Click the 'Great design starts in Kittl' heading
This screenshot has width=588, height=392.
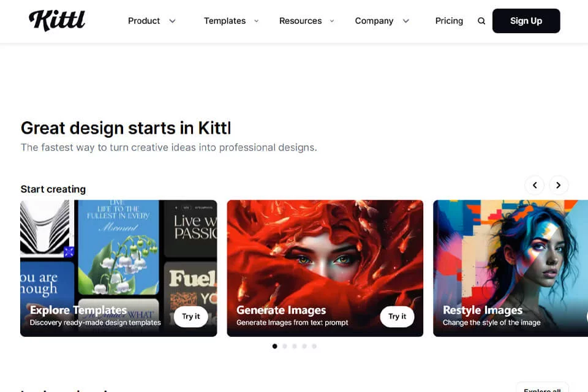[126, 128]
